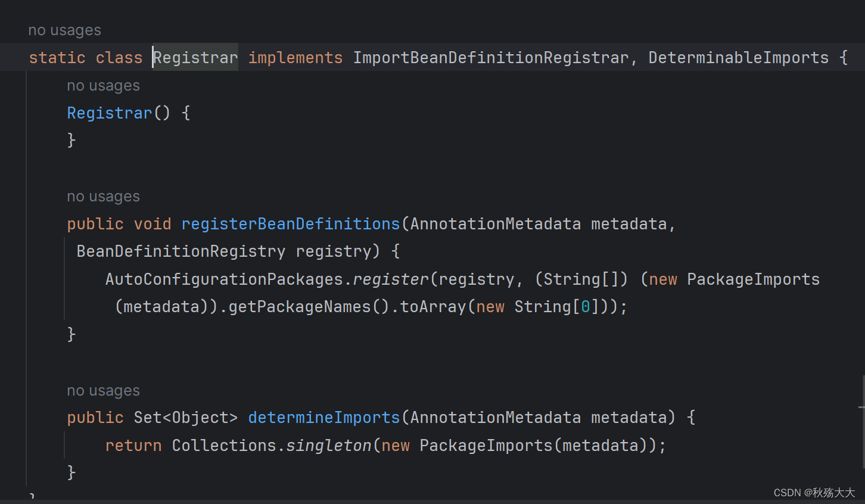
Task: Click the toArray call
Action: coord(433,307)
